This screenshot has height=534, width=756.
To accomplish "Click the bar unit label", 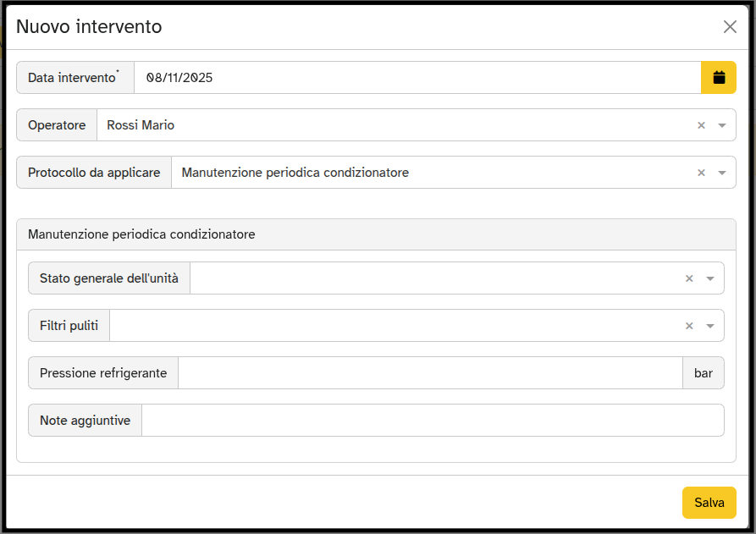I will pyautogui.click(x=704, y=372).
